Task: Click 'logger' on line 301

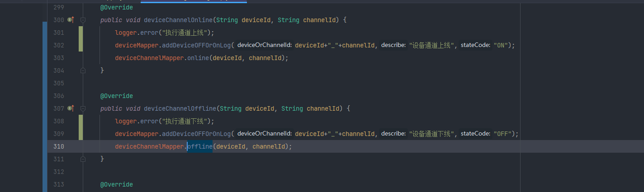Action: point(126,33)
